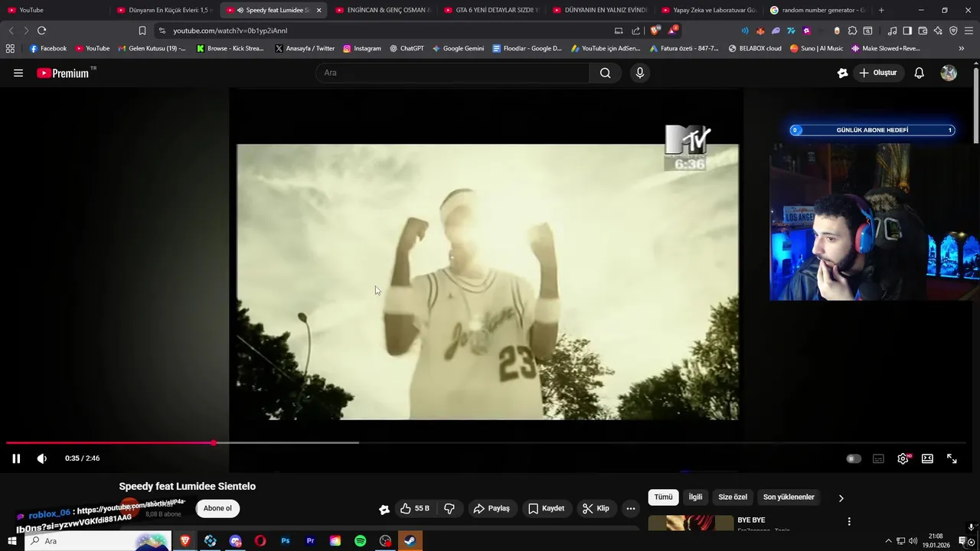This screenshot has height=551, width=980.
Task: Show more filter chips with the arrow
Action: [841, 498]
